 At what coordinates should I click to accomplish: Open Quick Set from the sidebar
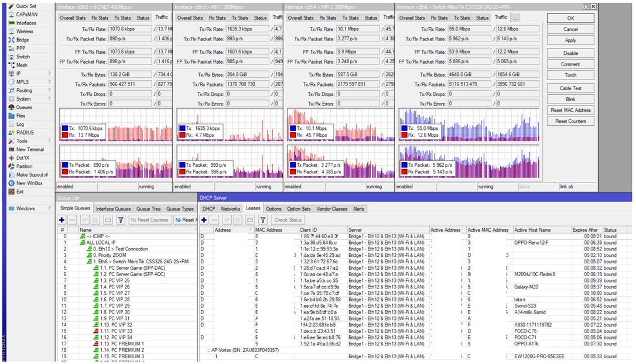click(26, 6)
